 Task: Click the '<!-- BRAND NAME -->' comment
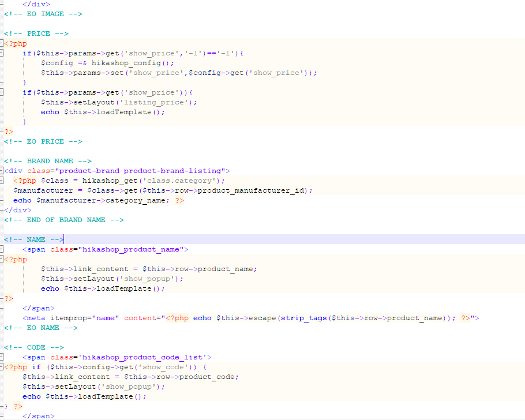[x=47, y=161]
